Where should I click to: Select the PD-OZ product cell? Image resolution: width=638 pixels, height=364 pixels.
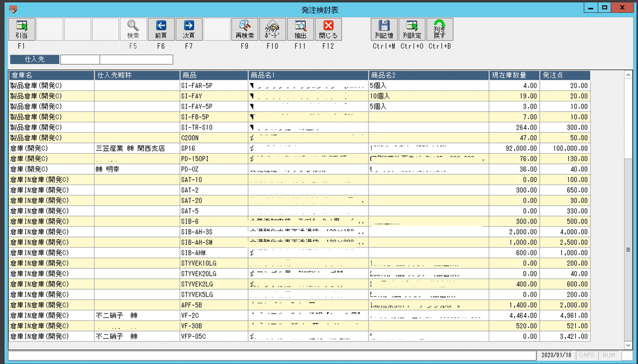[214, 169]
